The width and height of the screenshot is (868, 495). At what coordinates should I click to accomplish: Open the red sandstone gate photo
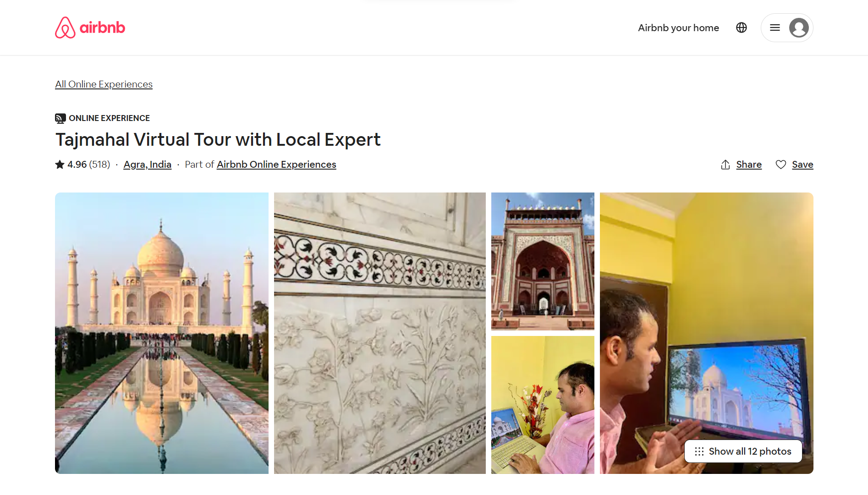(543, 261)
